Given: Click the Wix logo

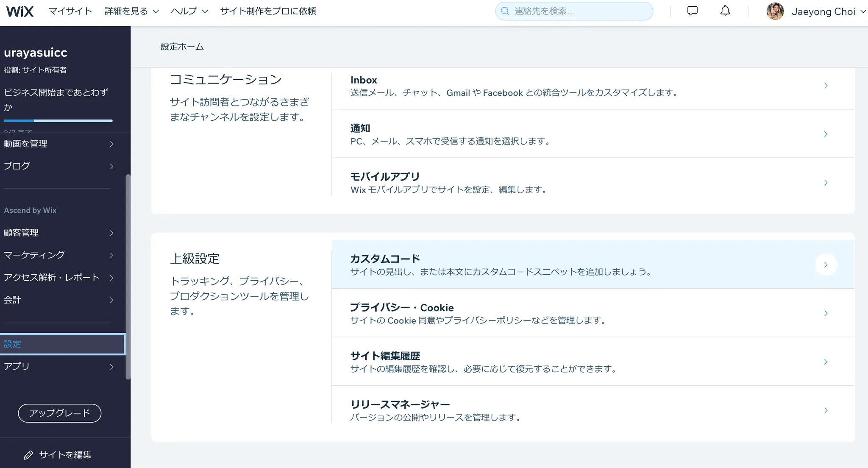Looking at the screenshot, I should pos(19,11).
